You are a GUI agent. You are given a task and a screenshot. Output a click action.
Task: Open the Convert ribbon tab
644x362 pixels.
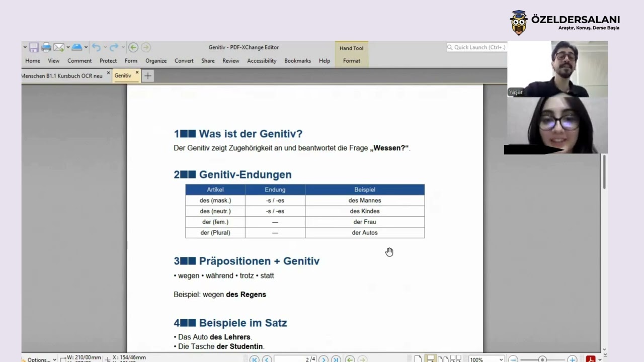click(x=184, y=61)
